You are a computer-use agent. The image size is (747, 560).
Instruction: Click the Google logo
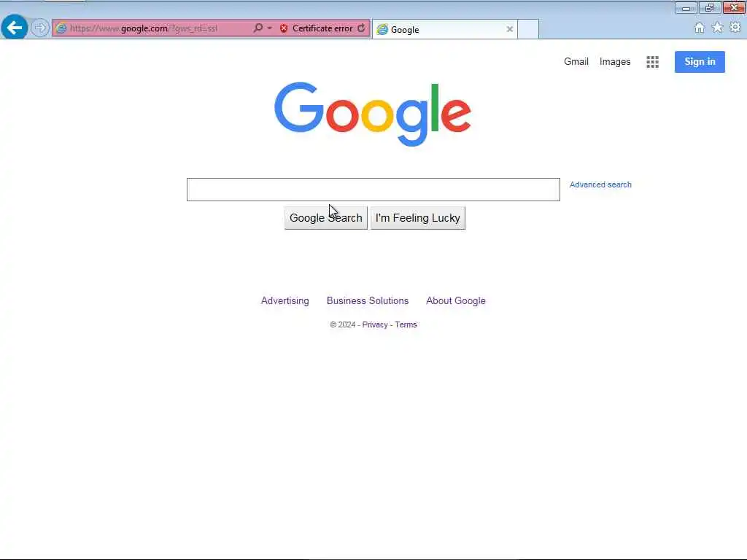[x=373, y=114]
